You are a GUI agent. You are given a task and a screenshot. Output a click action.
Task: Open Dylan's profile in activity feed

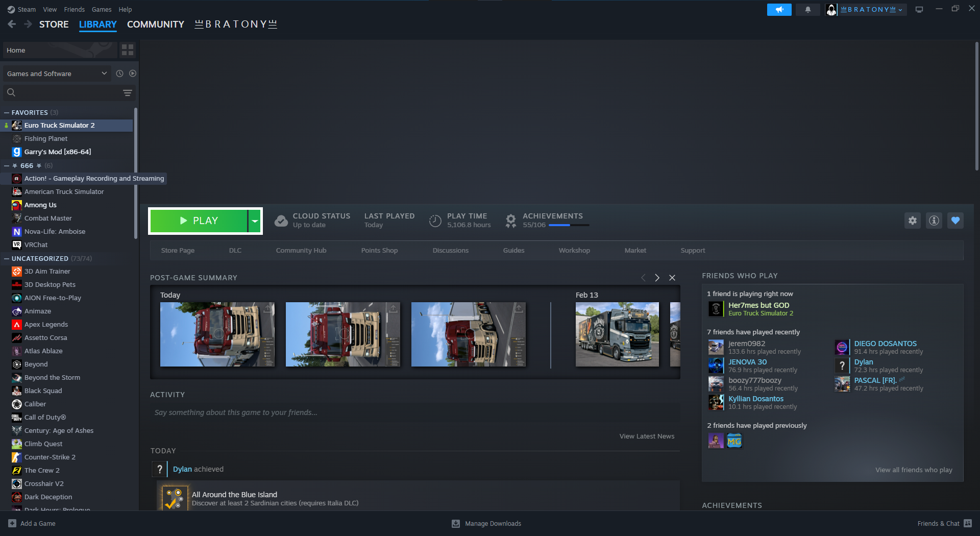click(182, 469)
